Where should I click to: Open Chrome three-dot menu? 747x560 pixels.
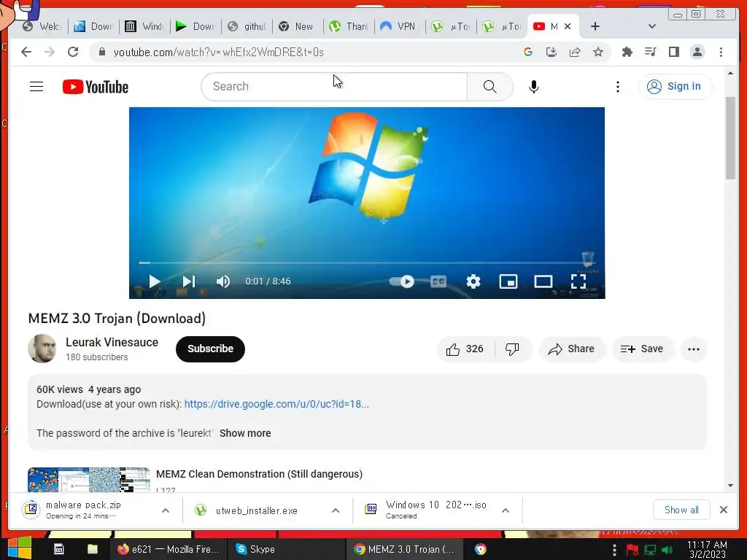click(721, 52)
